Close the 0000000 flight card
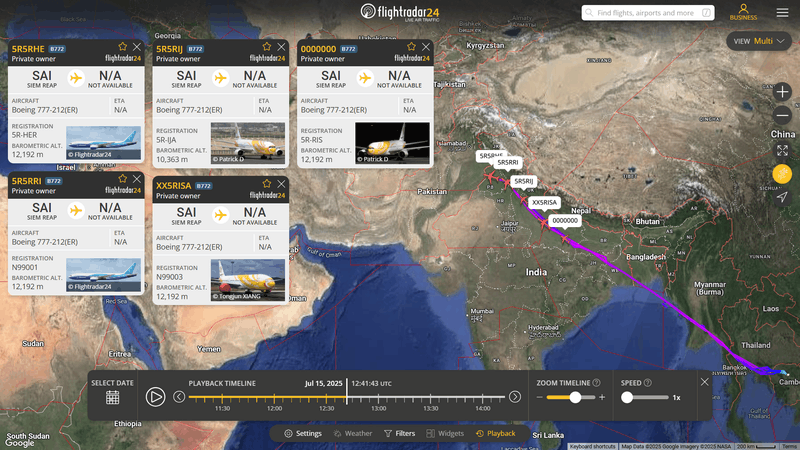800x450 pixels. [426, 46]
